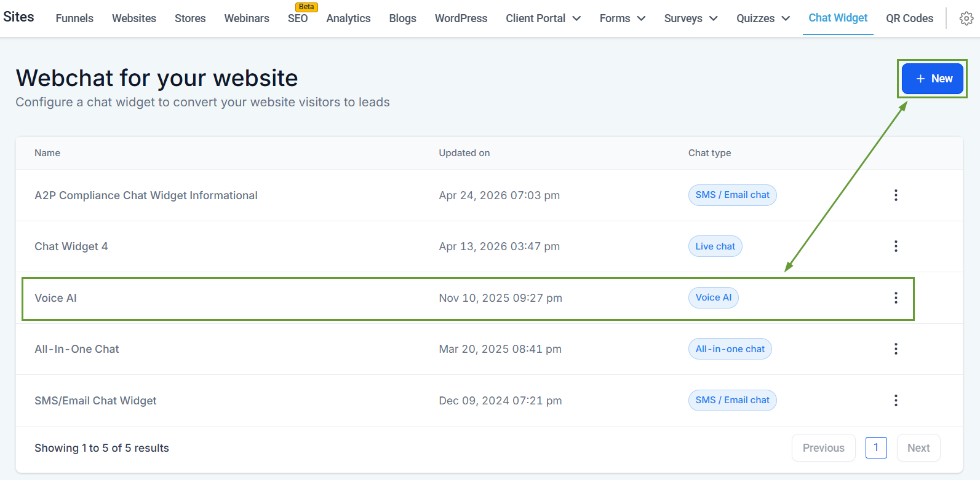
Task: Switch to the Funnels tab
Action: (x=74, y=18)
